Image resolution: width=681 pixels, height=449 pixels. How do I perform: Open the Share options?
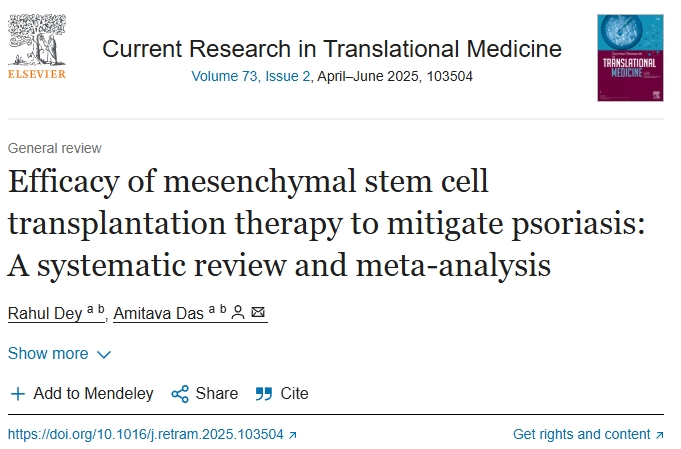pyautogui.click(x=216, y=394)
